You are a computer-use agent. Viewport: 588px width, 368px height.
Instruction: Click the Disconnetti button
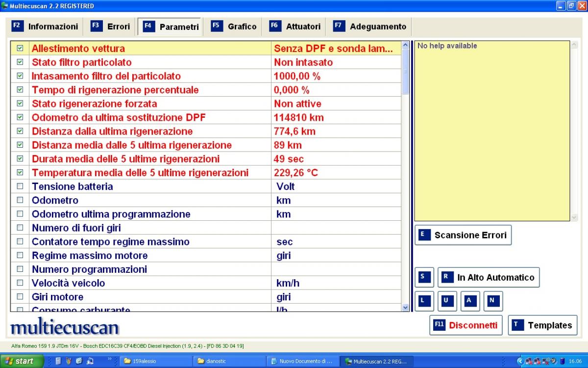(x=466, y=325)
